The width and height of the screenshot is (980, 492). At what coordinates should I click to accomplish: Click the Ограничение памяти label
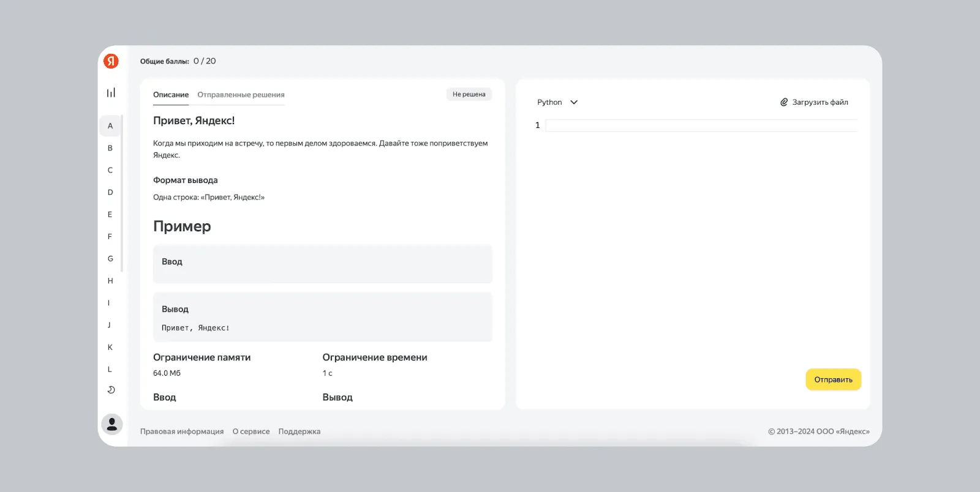(x=202, y=357)
